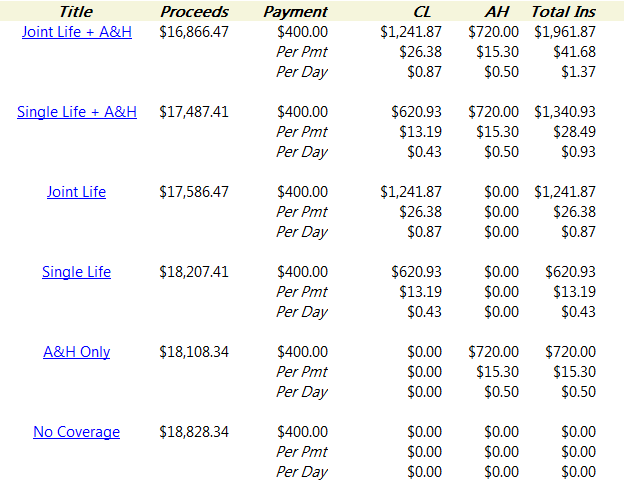Click the $18,108.34 proceeds value

[x=194, y=352]
